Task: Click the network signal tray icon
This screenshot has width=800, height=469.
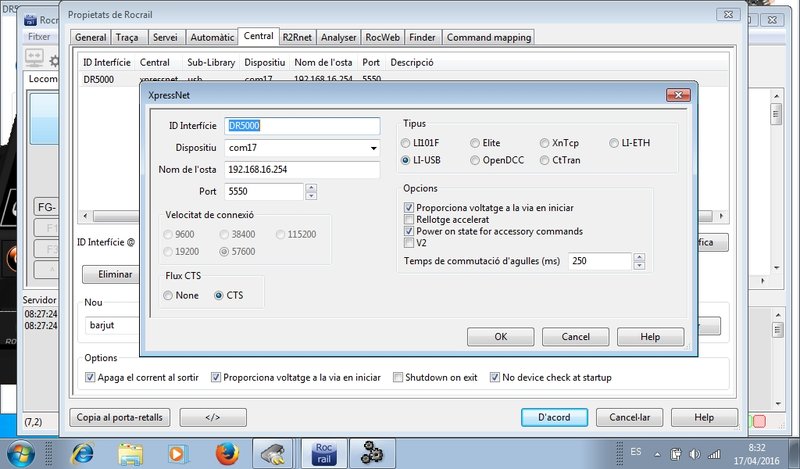Action: click(x=714, y=454)
